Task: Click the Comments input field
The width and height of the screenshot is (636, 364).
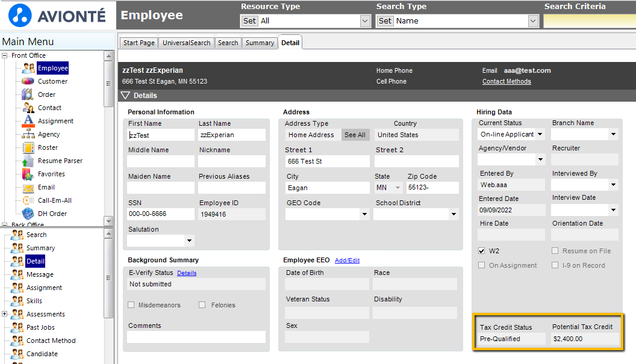Action: [196, 337]
